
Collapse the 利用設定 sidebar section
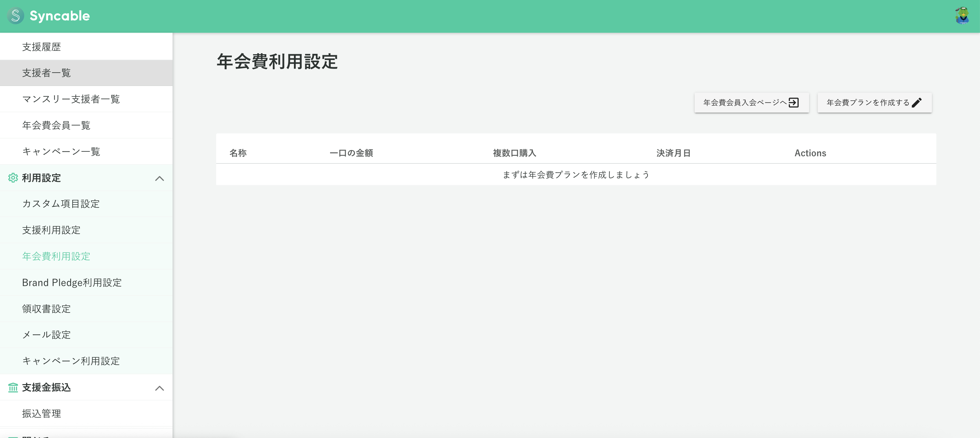[x=160, y=178]
